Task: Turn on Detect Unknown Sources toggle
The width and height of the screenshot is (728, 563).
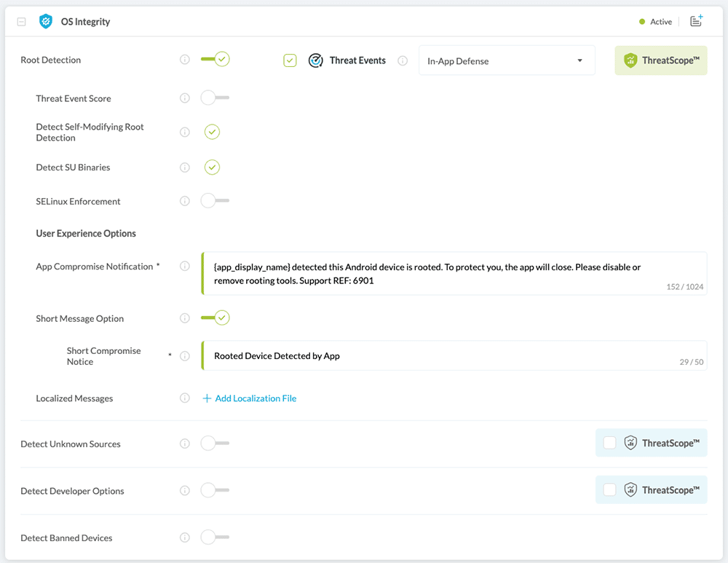Action: tap(215, 444)
